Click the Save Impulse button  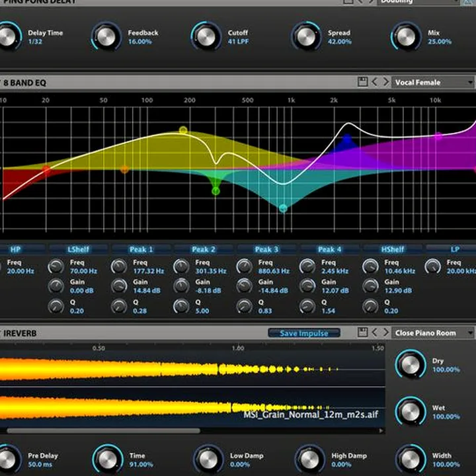(x=304, y=333)
